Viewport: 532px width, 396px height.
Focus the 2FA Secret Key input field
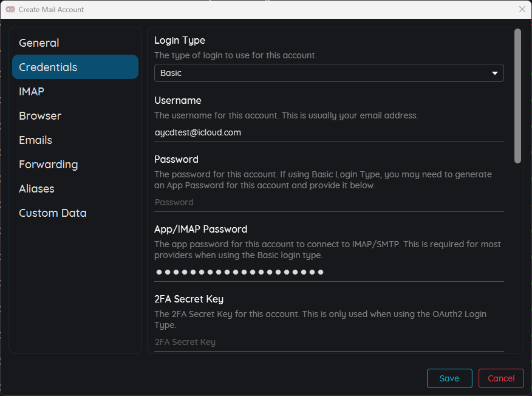329,342
